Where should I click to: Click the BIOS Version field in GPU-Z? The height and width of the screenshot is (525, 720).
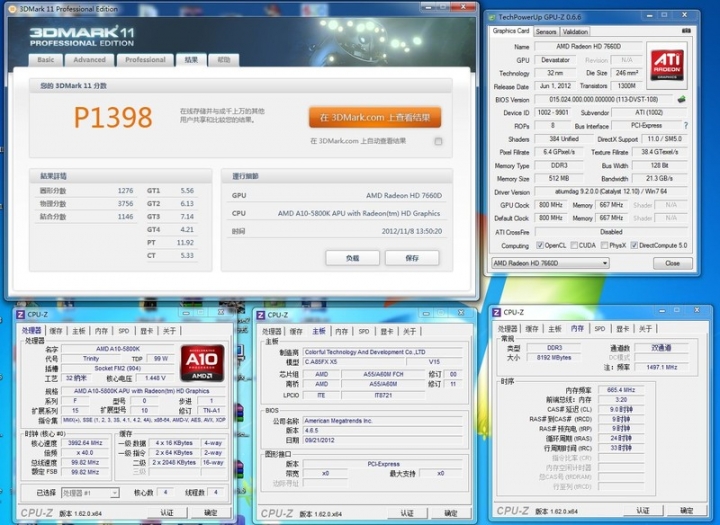coord(604,99)
